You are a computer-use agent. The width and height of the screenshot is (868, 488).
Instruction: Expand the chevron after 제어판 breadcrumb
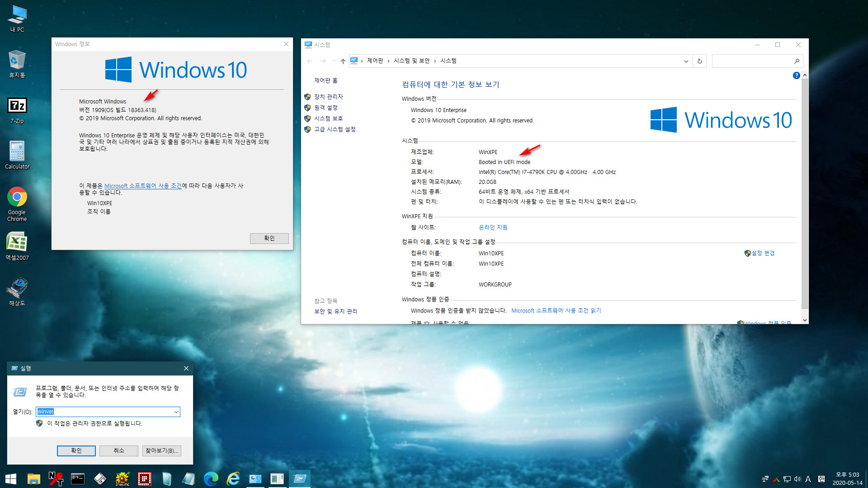tap(388, 61)
